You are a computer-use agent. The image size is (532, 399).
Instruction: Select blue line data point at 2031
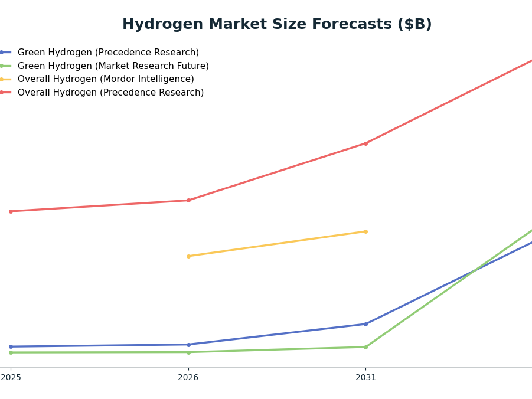(x=365, y=324)
